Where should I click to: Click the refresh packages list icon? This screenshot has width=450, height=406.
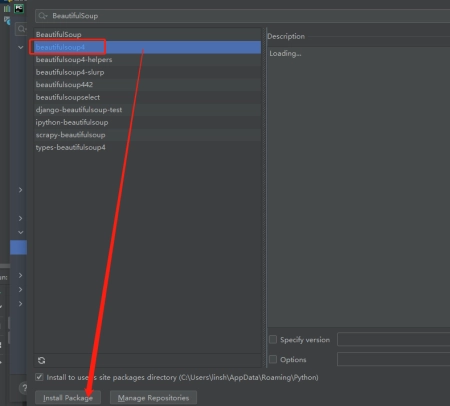click(x=41, y=360)
